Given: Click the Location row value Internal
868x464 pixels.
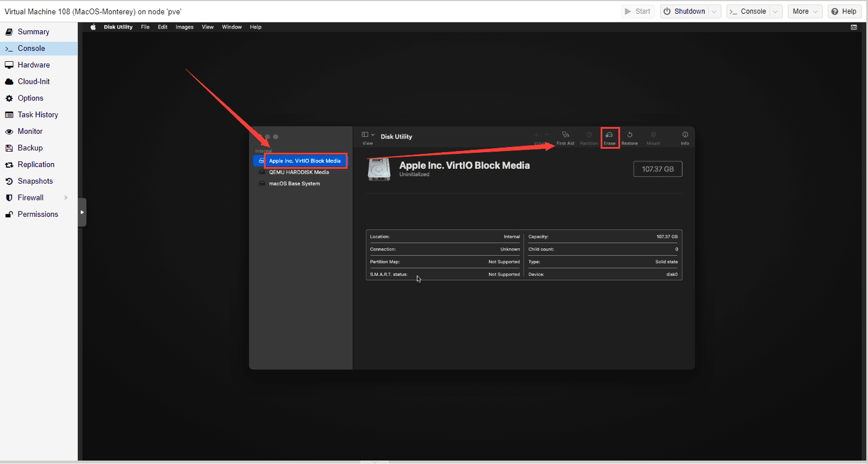Looking at the screenshot, I should (512, 236).
